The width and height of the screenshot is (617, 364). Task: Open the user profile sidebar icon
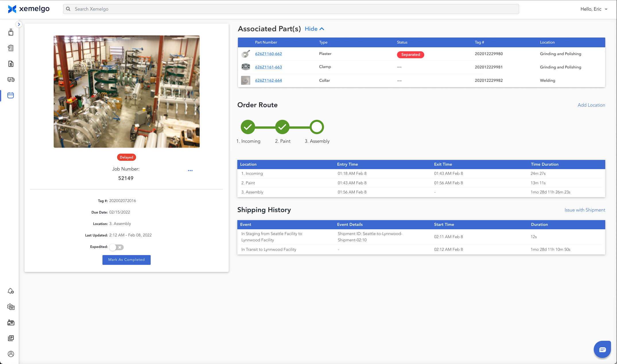tap(11, 354)
